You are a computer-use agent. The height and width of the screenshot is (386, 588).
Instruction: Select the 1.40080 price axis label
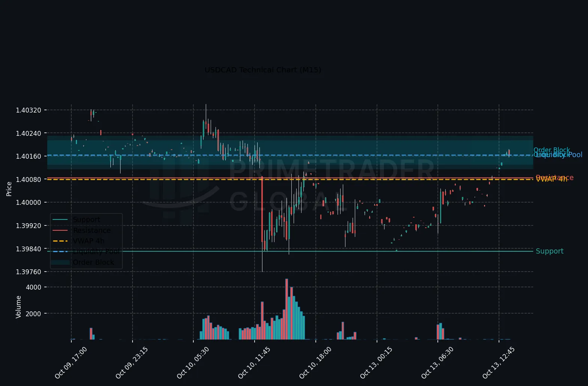[29, 179]
